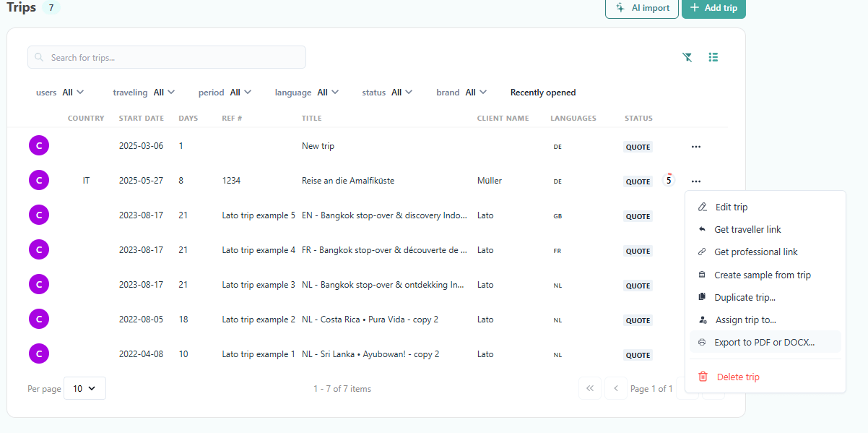The height and width of the screenshot is (433, 868).
Task: Click avatar icon of Amalfiküste trip
Action: click(38, 181)
